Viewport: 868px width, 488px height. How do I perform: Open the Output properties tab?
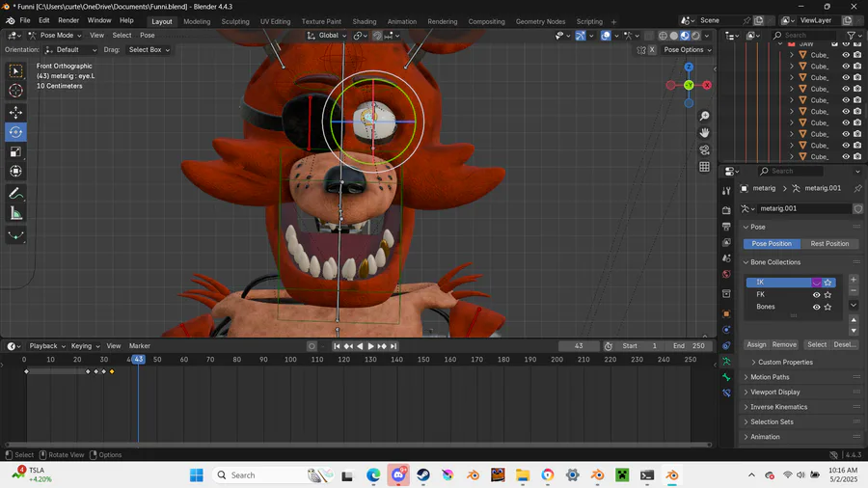[x=726, y=227]
